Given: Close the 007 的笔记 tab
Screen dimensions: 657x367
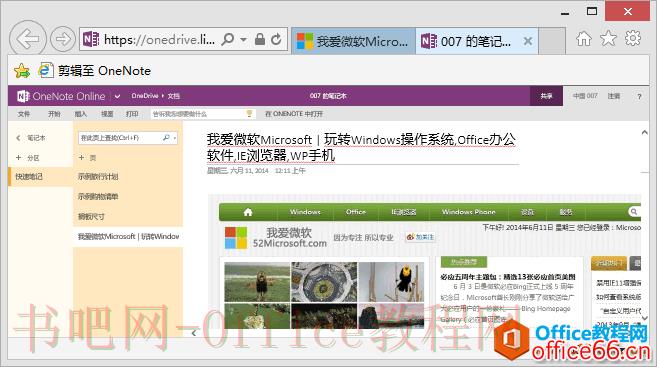Looking at the screenshot, I should [x=528, y=41].
